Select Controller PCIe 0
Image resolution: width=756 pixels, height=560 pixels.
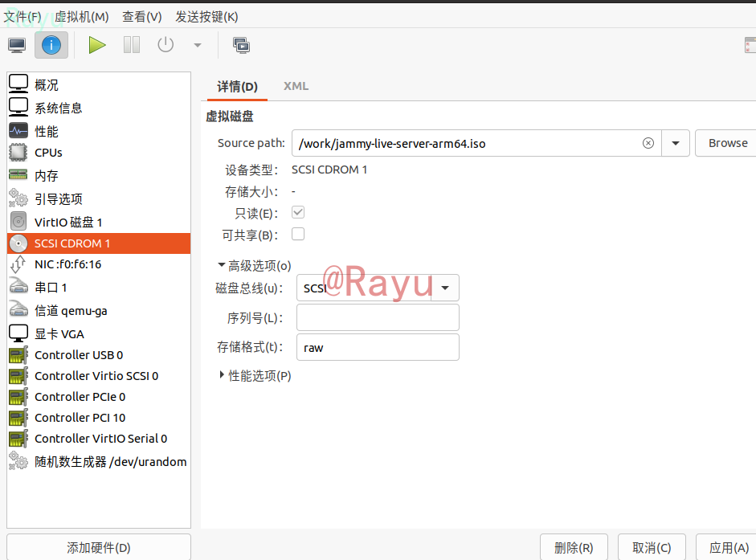point(99,397)
